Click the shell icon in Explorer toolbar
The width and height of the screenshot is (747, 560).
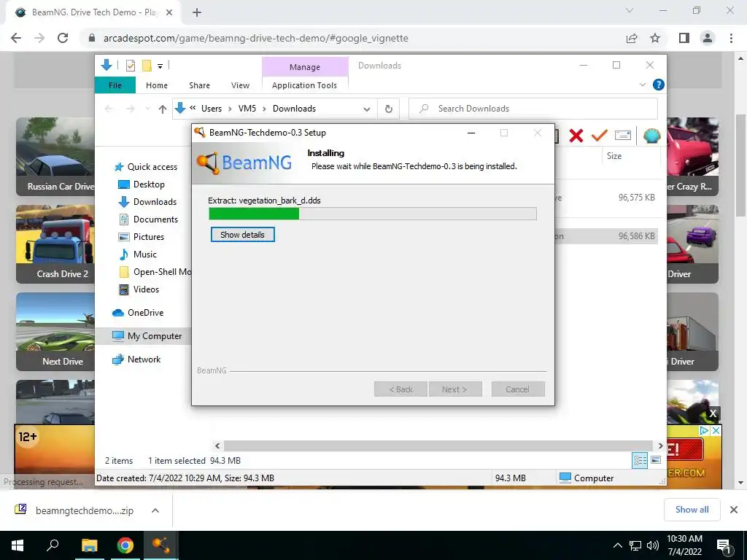[x=651, y=136]
